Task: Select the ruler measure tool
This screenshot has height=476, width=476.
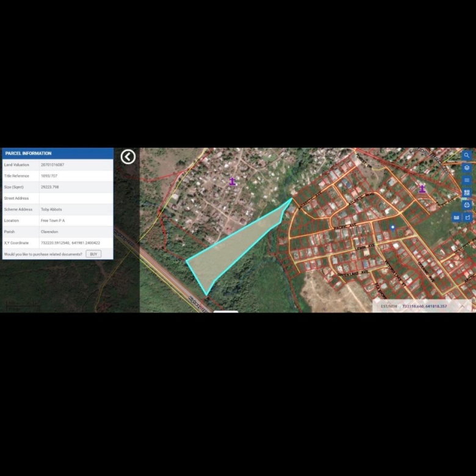Action: (456, 217)
